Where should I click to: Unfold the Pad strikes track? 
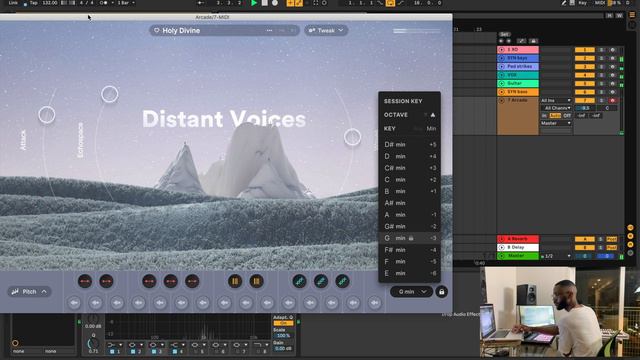pos(502,67)
